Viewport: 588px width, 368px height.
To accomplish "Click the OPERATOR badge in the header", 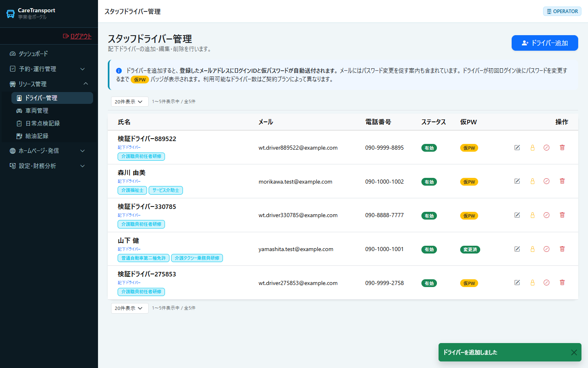I will tap(562, 11).
